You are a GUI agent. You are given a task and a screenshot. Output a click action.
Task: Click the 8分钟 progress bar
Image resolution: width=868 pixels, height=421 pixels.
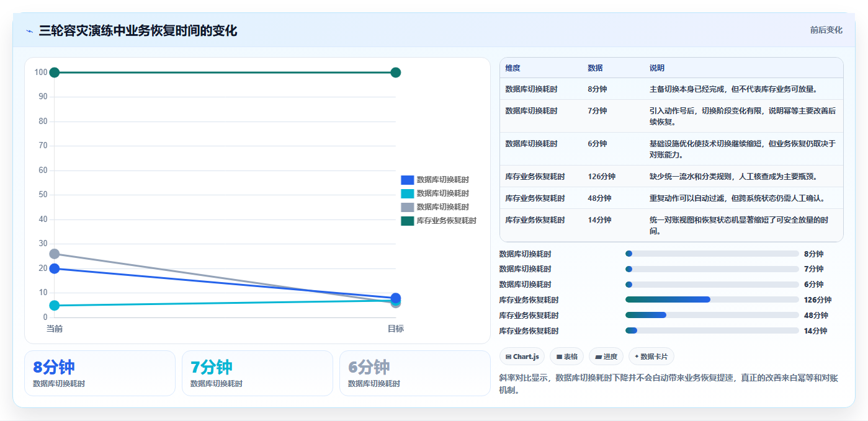click(x=712, y=254)
